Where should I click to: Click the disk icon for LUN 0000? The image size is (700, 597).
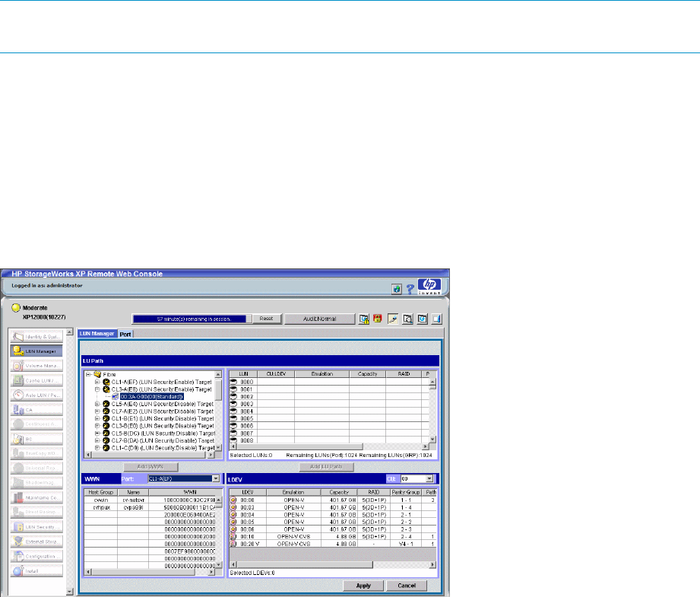[x=233, y=382]
